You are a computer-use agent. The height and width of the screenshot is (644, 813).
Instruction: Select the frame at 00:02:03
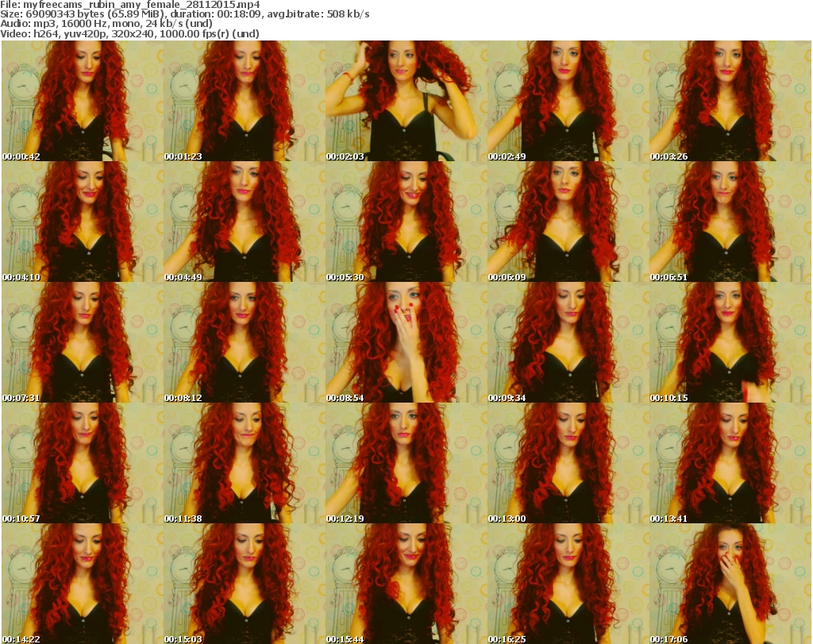coord(406,101)
